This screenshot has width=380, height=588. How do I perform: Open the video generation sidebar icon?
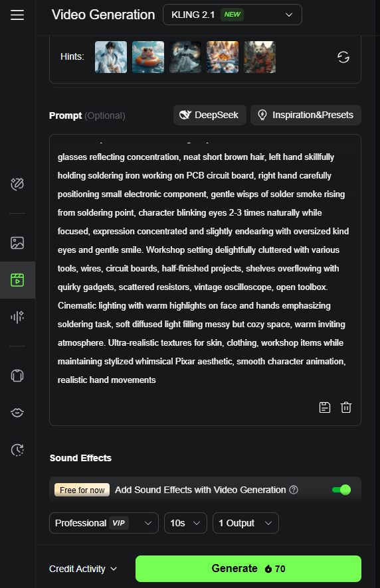pos(17,280)
